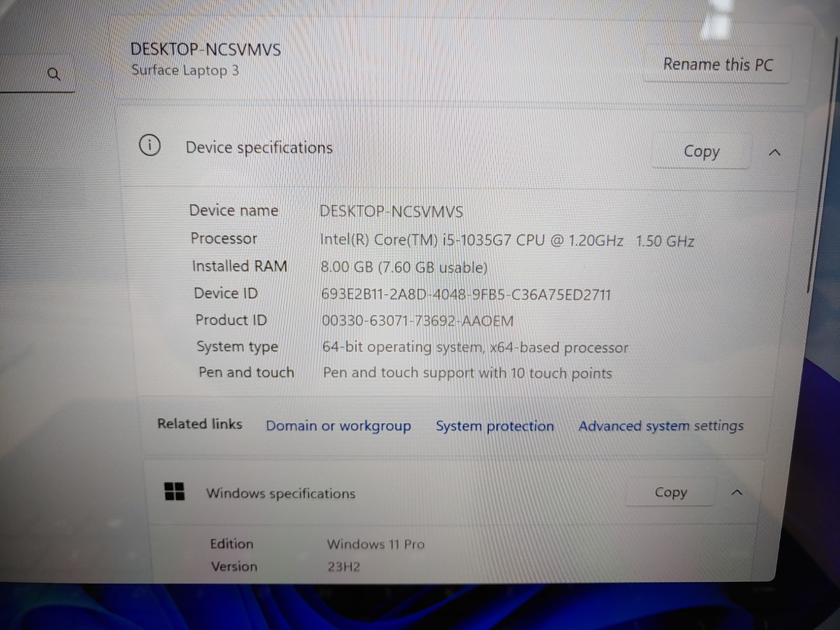Click the Processor label
The image size is (840, 630).
(x=223, y=239)
